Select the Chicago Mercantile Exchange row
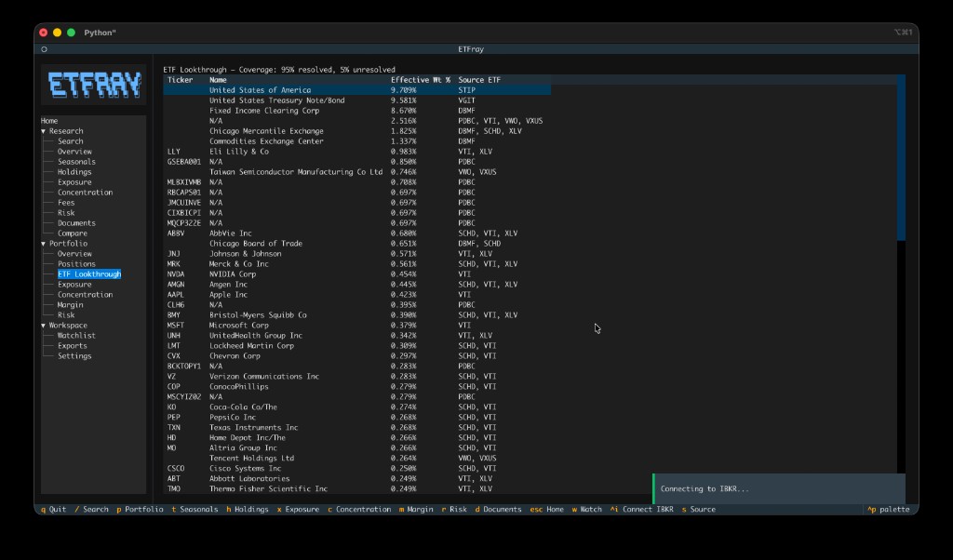953x560 pixels. (356, 131)
